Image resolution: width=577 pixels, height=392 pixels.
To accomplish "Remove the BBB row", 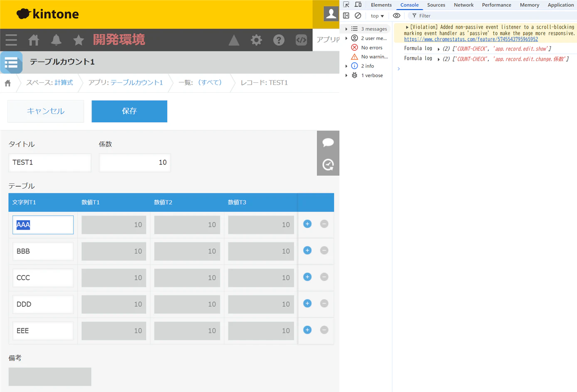I will pos(324,251).
